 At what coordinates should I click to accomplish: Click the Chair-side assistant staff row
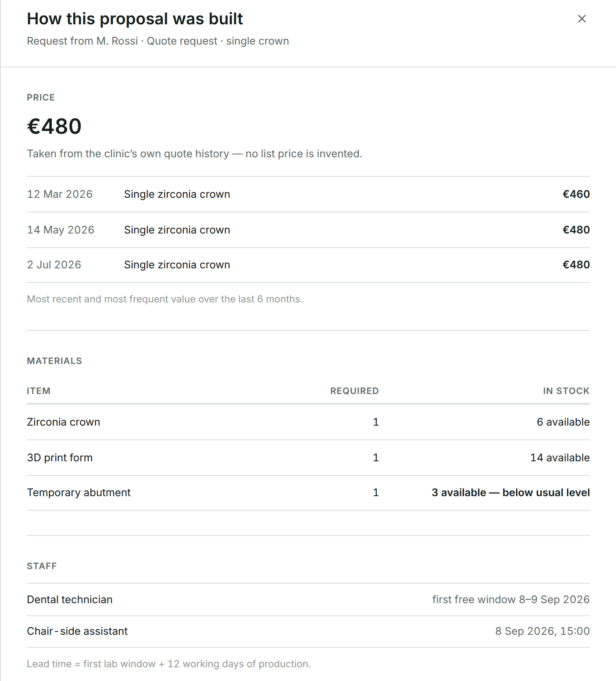pos(308,631)
